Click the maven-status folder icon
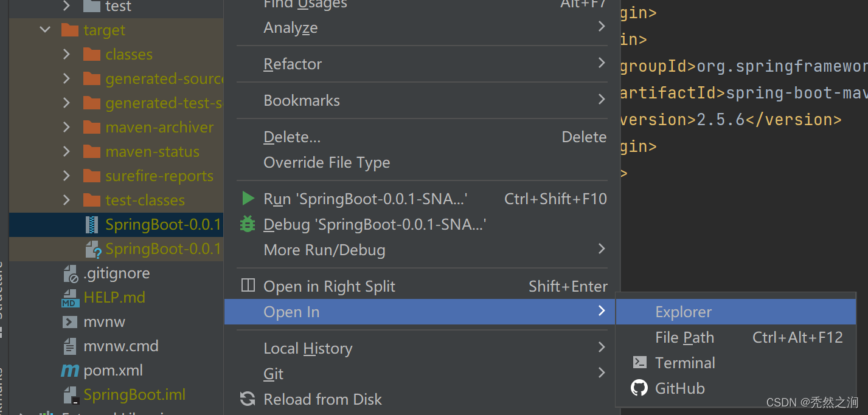Viewport: 868px width, 415px height. (92, 151)
